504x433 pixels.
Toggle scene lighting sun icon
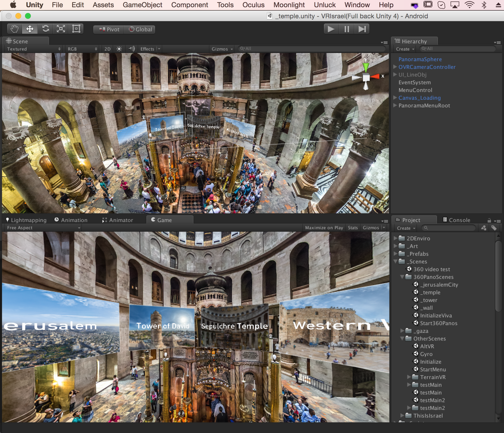click(x=119, y=49)
